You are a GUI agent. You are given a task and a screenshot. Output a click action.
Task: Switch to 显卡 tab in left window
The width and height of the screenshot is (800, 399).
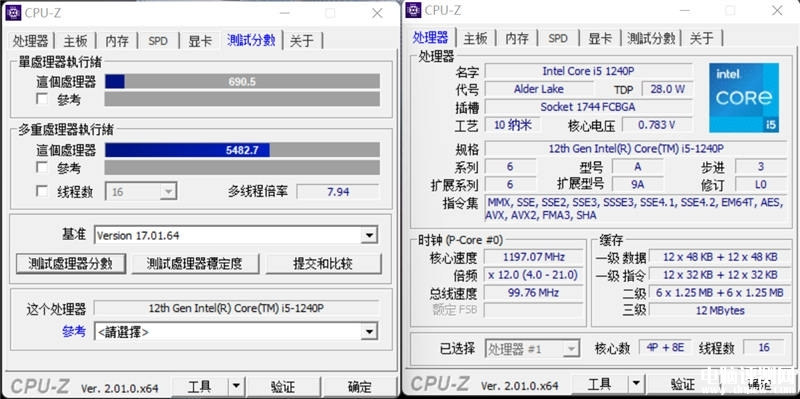click(x=199, y=41)
